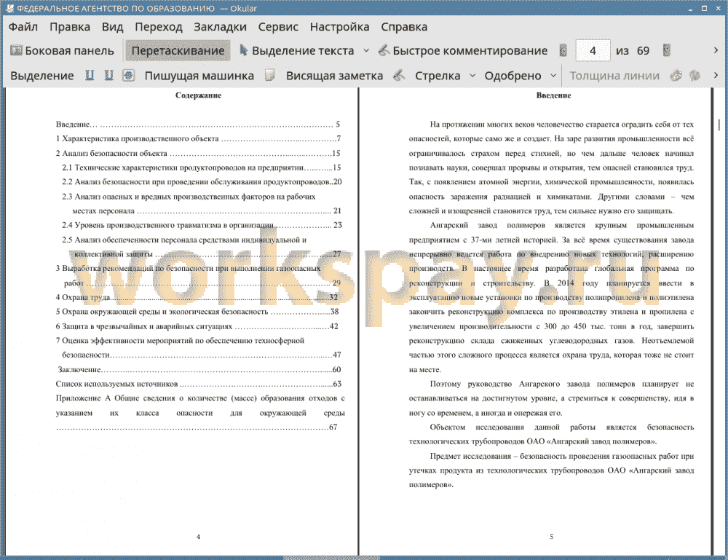Click the disabled Толщина линии option
The width and height of the screenshot is (728, 560).
(x=614, y=76)
